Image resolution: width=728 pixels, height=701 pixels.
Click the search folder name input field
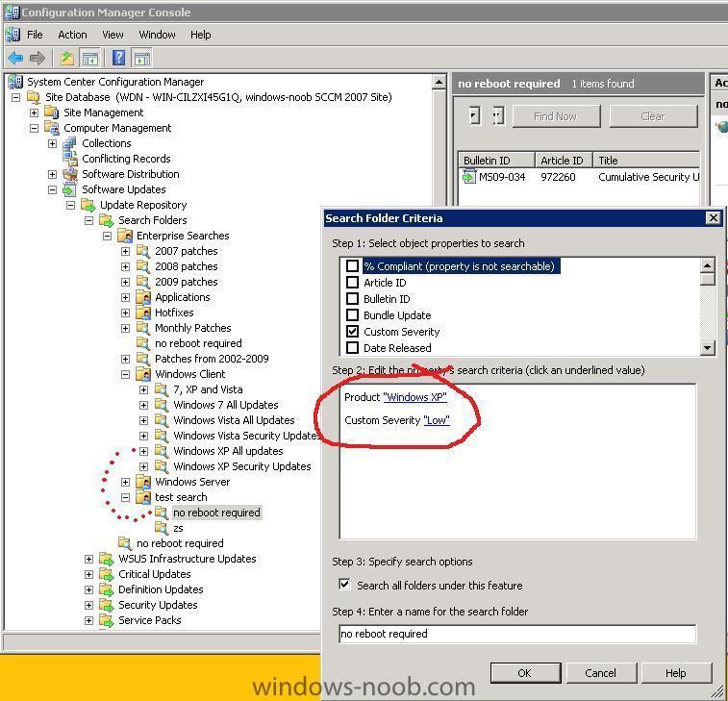point(517,634)
